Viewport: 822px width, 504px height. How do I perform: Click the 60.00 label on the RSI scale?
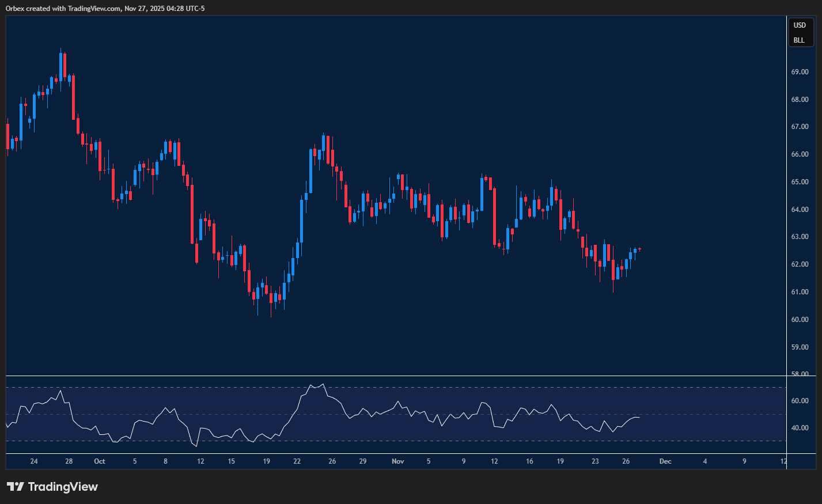800,401
